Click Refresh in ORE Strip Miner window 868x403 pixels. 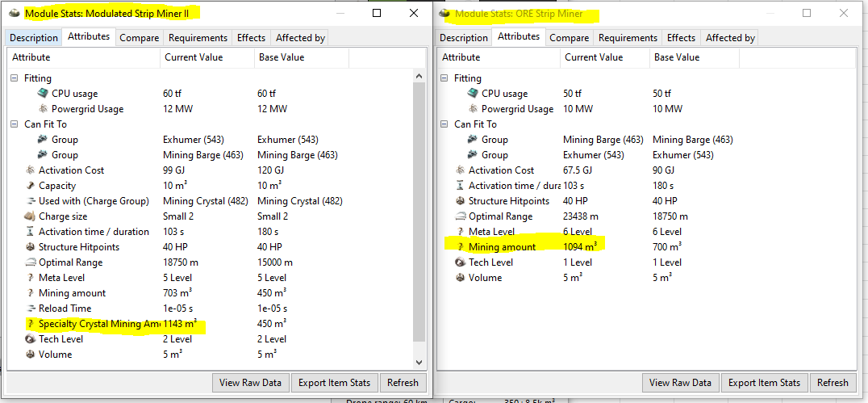click(x=833, y=383)
